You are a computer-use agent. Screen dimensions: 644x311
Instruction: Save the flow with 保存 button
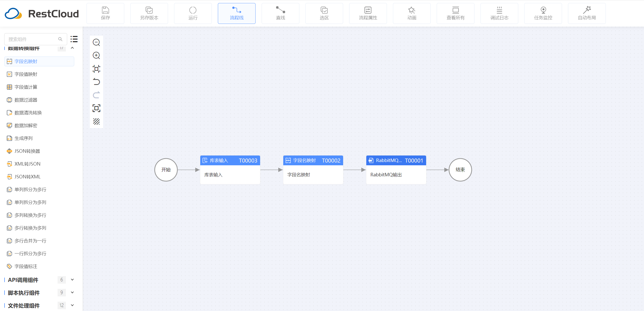click(x=105, y=14)
